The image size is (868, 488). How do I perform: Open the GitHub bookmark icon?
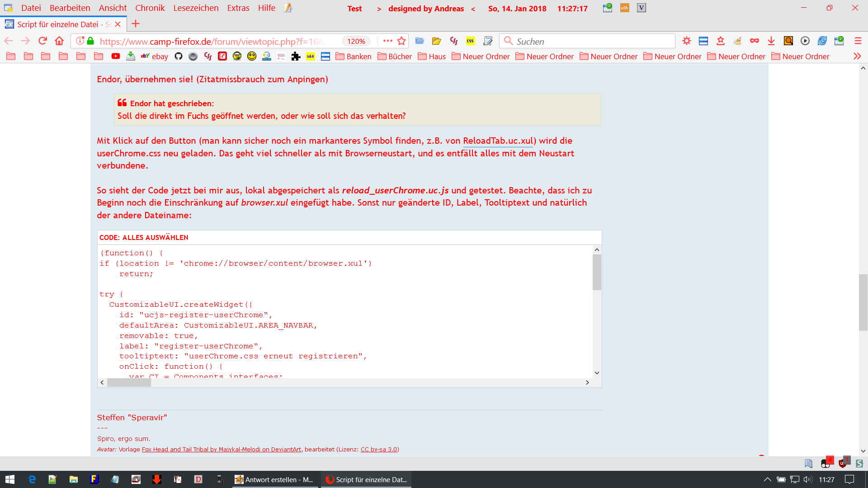click(x=178, y=56)
